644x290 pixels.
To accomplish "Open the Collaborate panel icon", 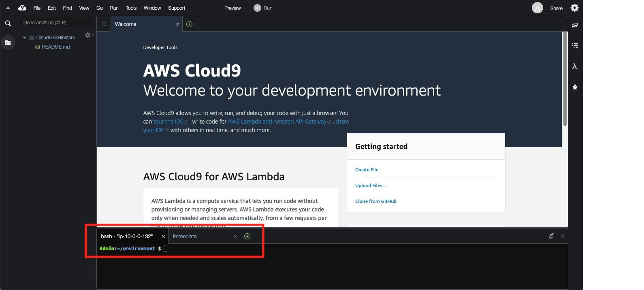I will 575,25.
